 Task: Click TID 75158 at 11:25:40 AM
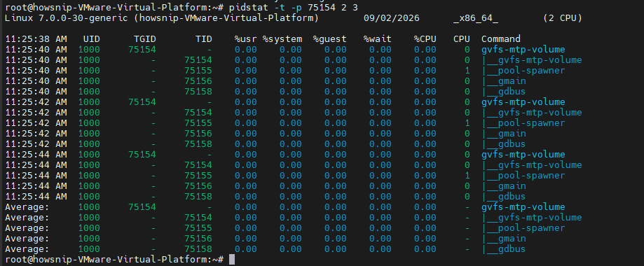[x=198, y=92]
